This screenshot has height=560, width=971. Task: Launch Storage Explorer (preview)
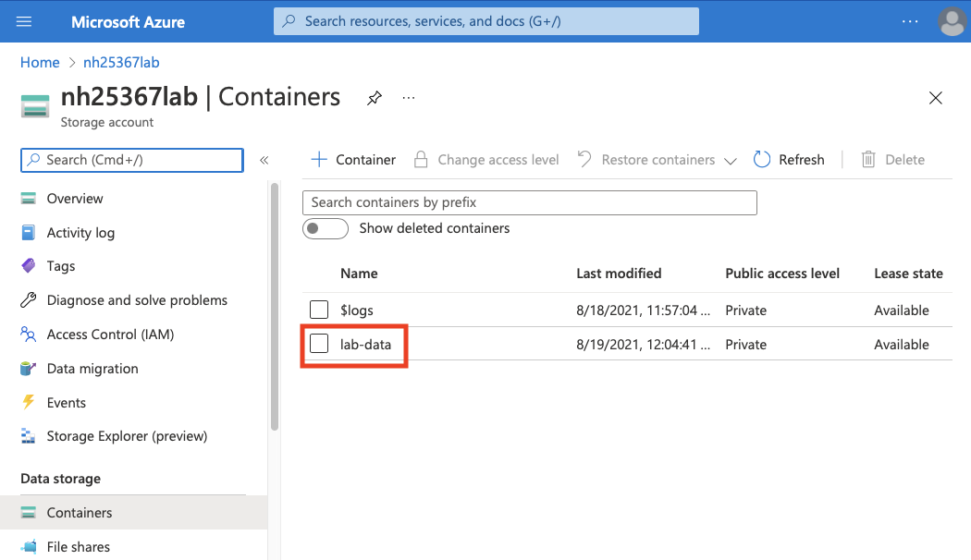coord(30,435)
